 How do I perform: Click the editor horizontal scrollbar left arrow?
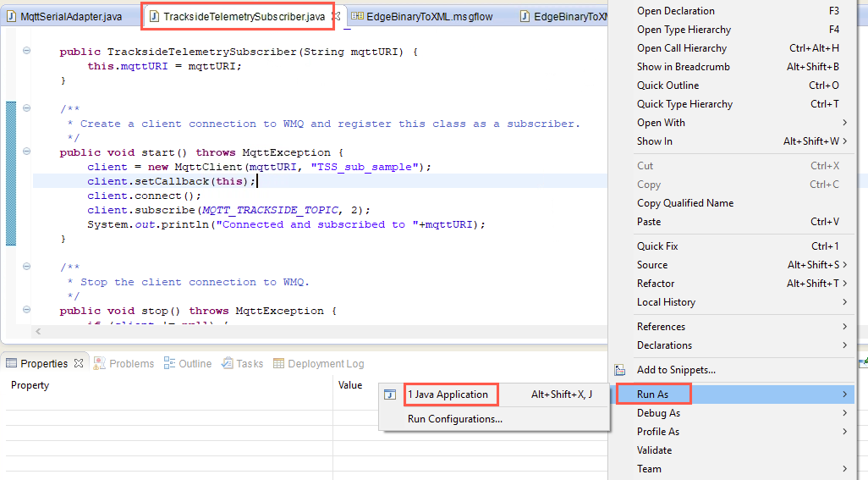(x=38, y=332)
